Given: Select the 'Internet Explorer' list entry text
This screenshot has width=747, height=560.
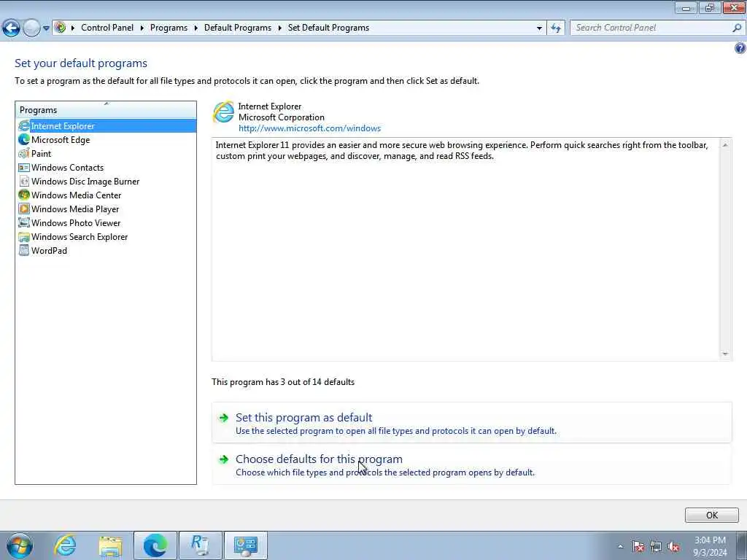Looking at the screenshot, I should pos(63,125).
